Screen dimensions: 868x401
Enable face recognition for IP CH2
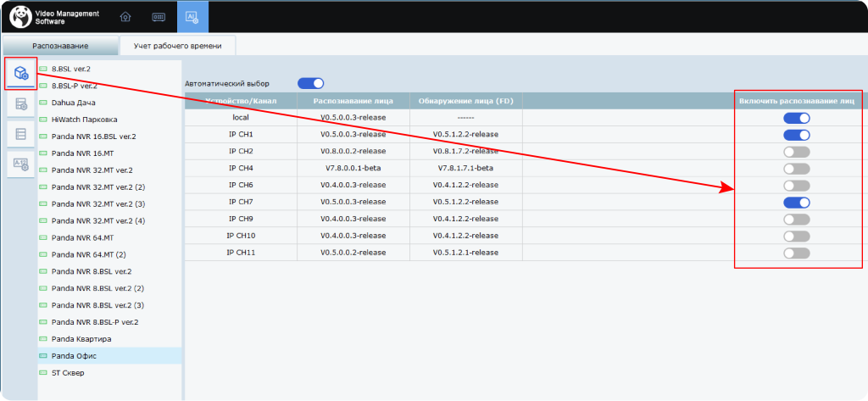click(x=796, y=152)
